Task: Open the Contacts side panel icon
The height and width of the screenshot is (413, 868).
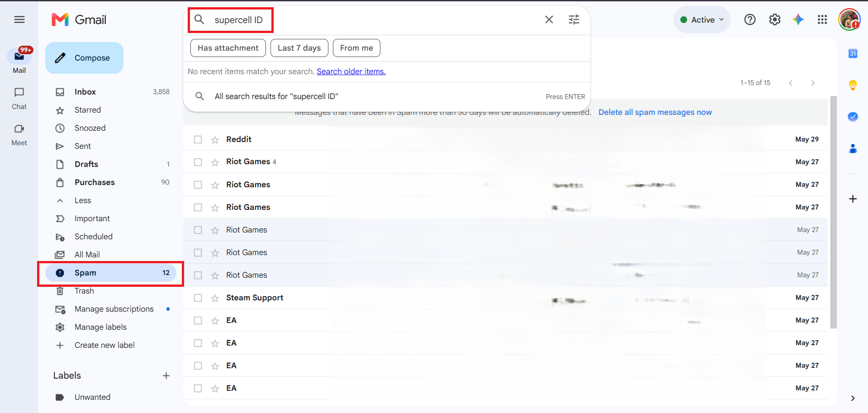Action: click(853, 148)
